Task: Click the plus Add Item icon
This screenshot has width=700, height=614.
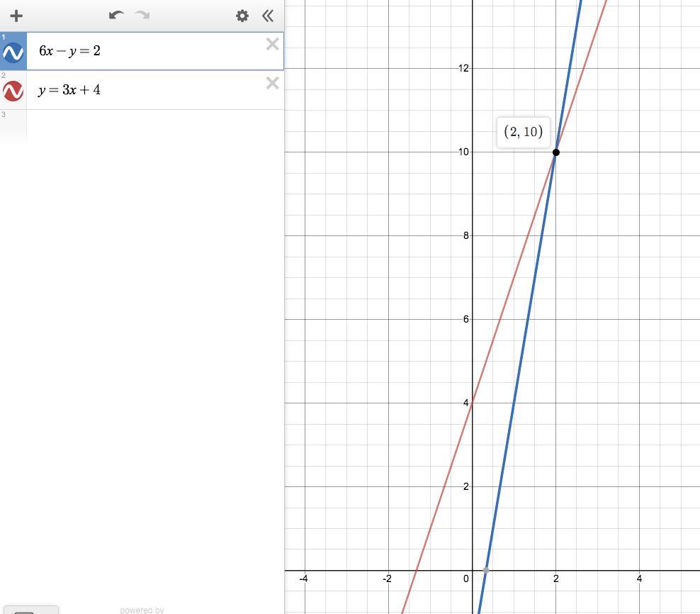Action: pyautogui.click(x=16, y=16)
